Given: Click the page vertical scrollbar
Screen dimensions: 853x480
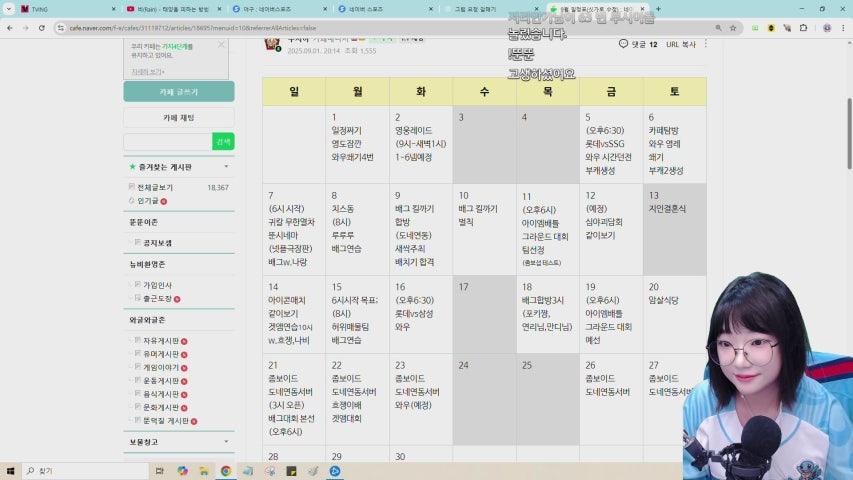Looking at the screenshot, I should pyautogui.click(x=849, y=133).
